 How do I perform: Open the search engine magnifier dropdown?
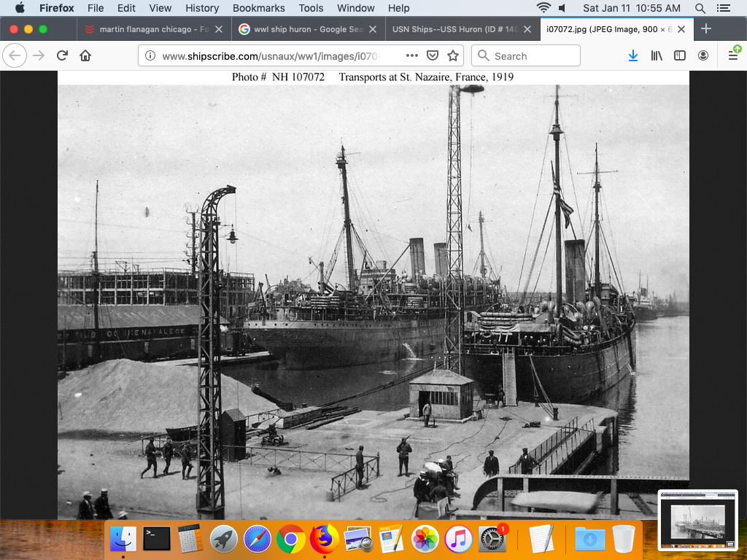coord(483,56)
